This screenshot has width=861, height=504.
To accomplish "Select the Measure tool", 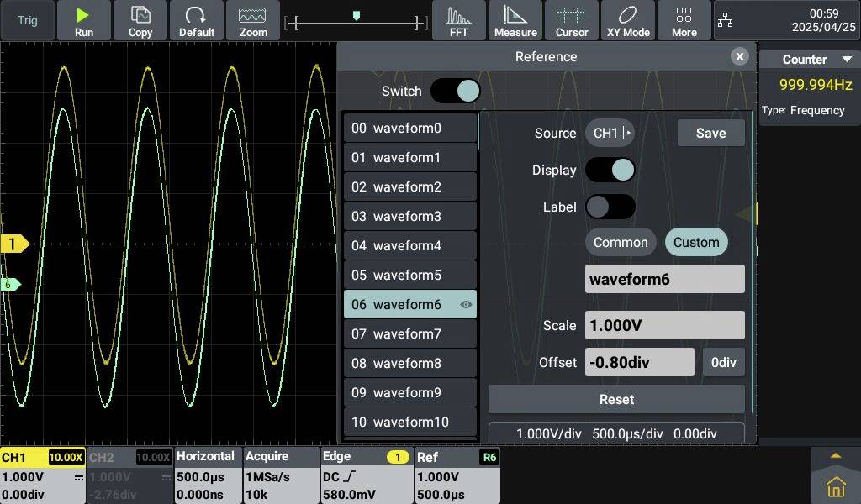I will tap(515, 20).
